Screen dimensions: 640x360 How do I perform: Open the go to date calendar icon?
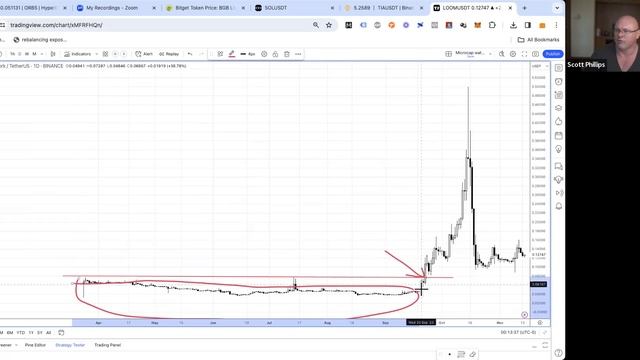(61, 333)
